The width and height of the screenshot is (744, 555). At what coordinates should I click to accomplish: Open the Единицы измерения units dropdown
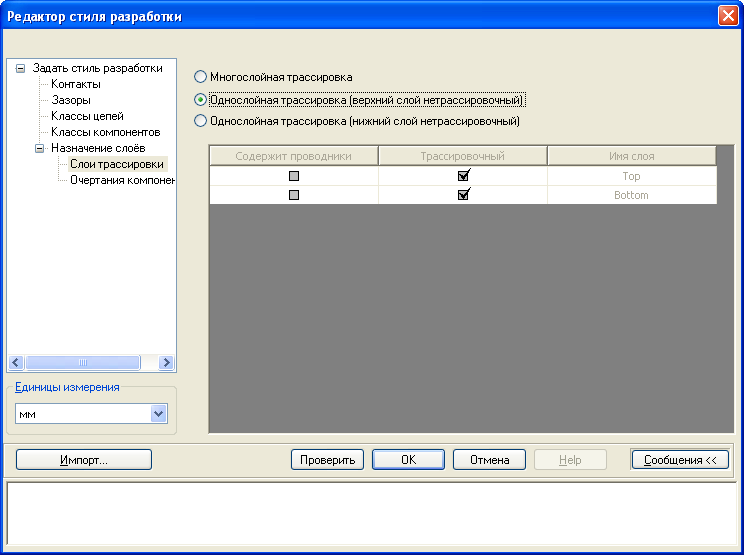coord(158,414)
